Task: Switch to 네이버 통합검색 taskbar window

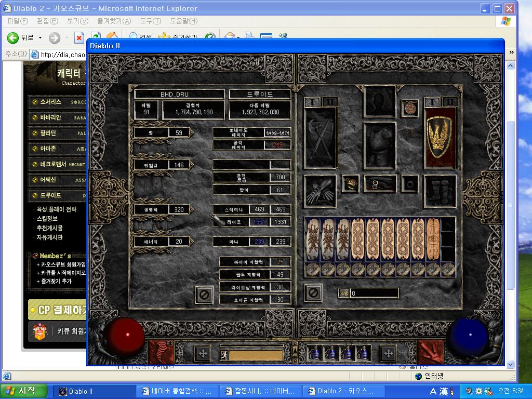Action: click(x=177, y=391)
